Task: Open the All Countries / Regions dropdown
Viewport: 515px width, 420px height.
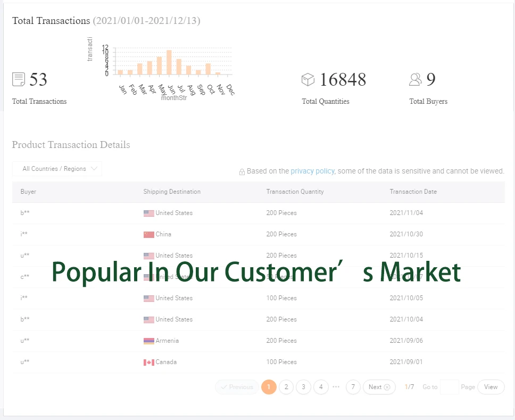Action: pos(57,169)
